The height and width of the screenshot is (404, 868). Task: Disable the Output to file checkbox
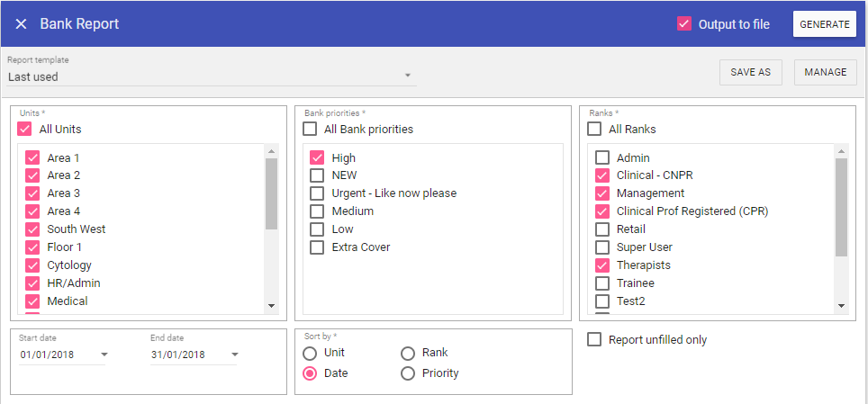coord(684,24)
